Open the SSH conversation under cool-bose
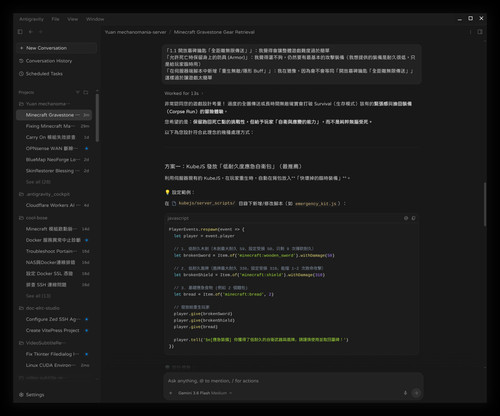The image size is (500, 416). point(54,285)
